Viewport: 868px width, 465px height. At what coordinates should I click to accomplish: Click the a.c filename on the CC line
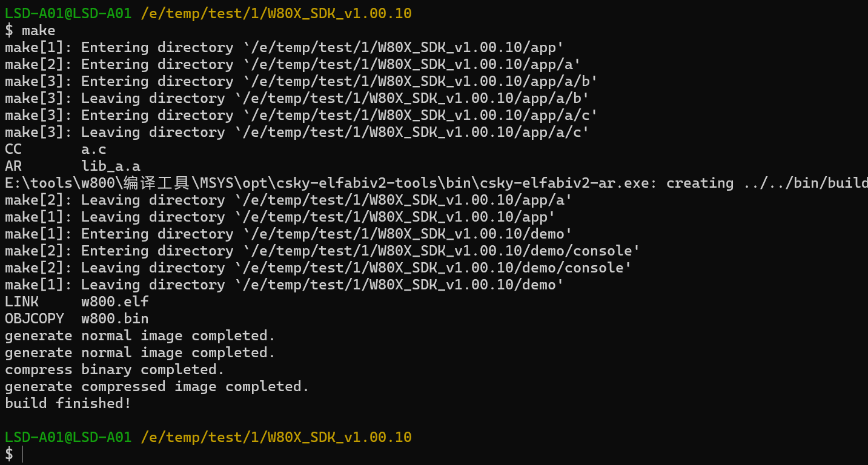[x=93, y=149]
